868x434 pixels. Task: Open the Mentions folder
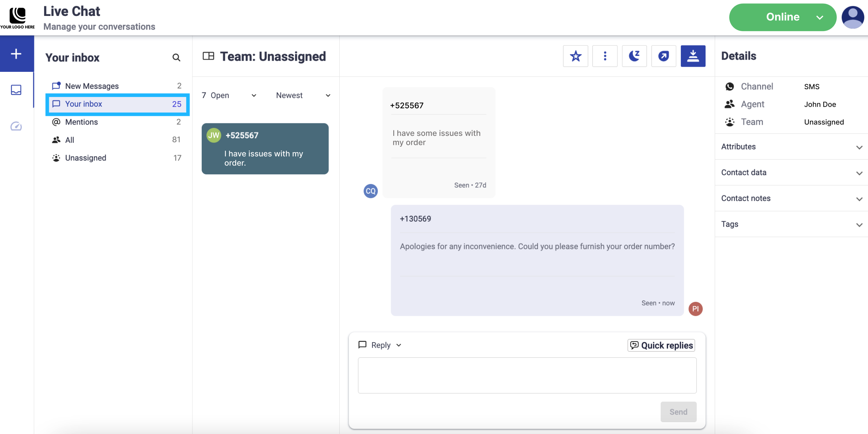(x=81, y=122)
